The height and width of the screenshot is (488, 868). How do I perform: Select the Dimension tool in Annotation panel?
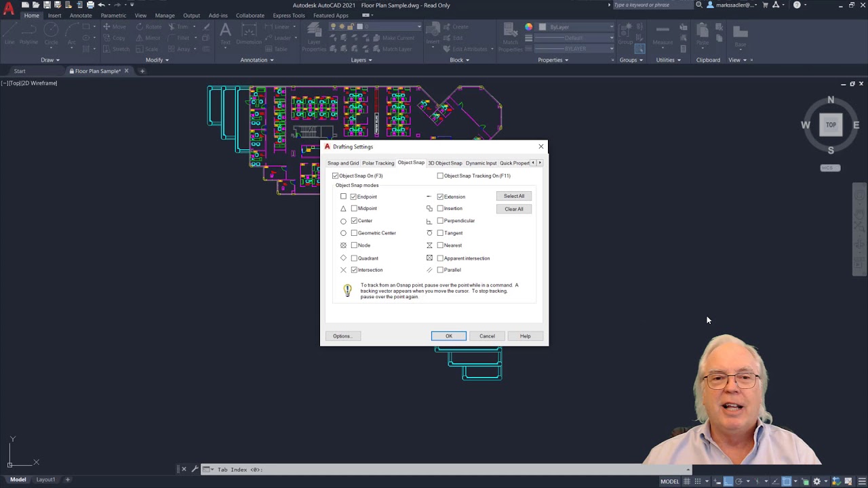click(x=248, y=34)
